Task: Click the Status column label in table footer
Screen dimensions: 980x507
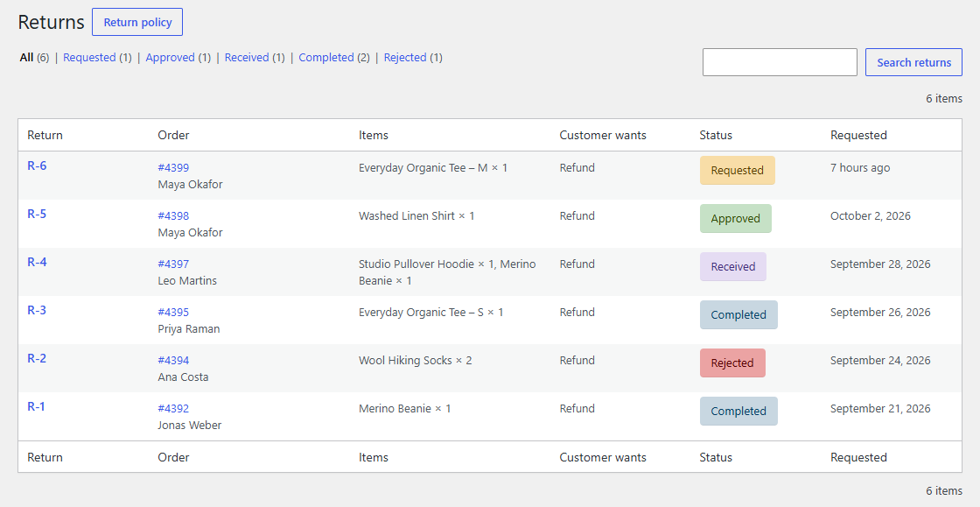Action: coord(716,457)
